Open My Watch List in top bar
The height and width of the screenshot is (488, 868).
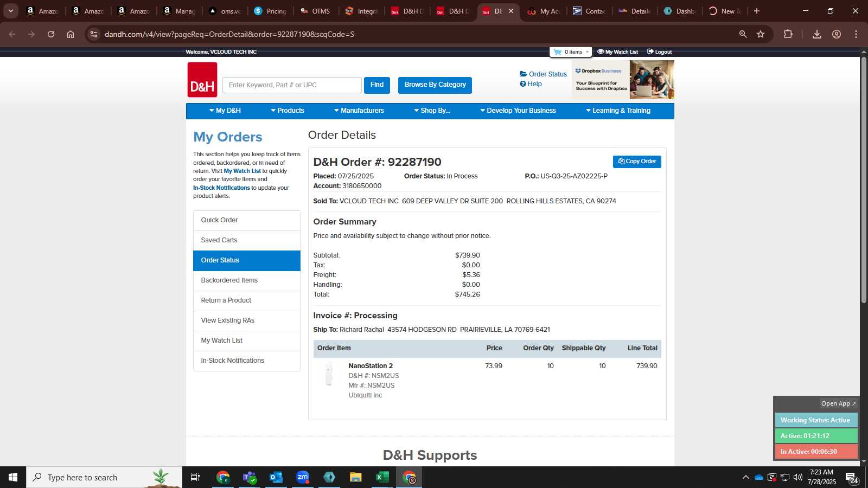click(x=617, y=52)
